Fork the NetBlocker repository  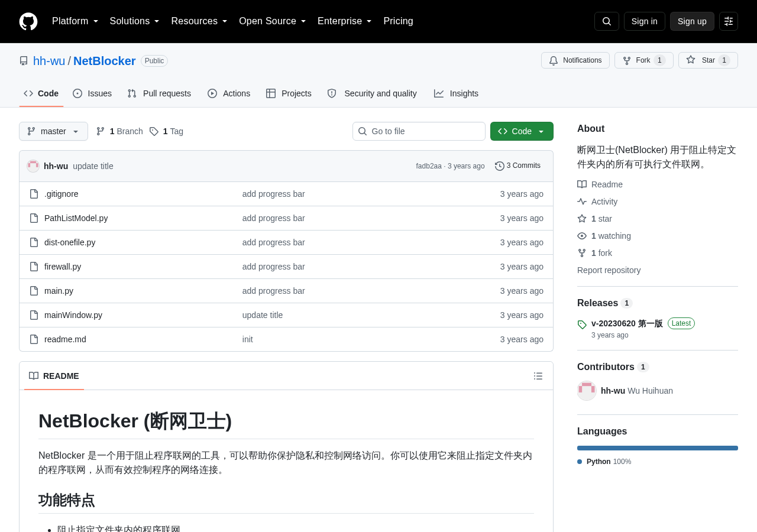(644, 60)
